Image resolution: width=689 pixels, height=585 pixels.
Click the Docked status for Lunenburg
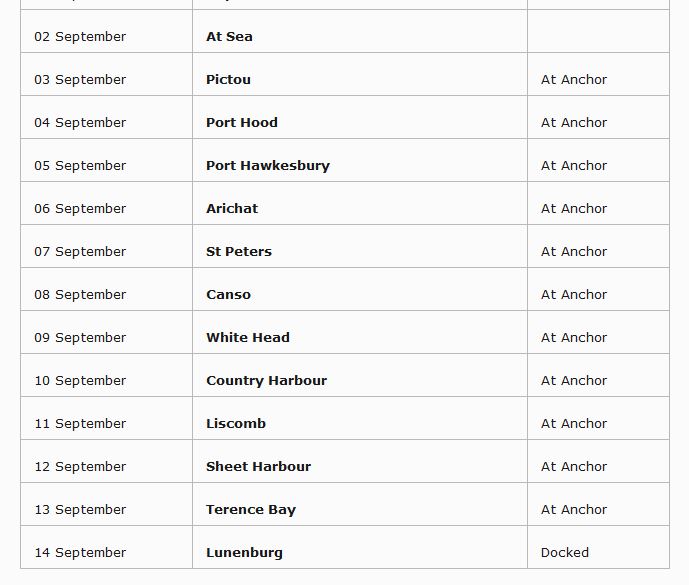(565, 553)
